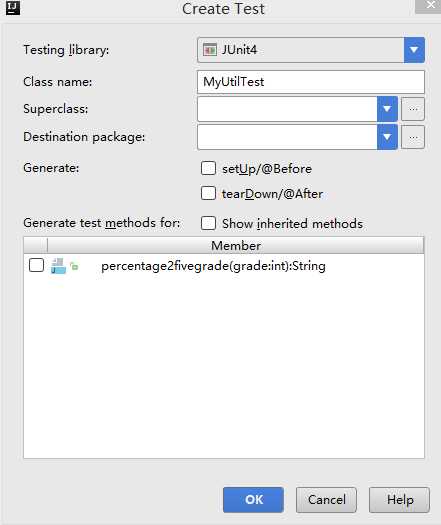Expand the Superclass dropdown arrow
This screenshot has width=441, height=525.
coord(387,109)
